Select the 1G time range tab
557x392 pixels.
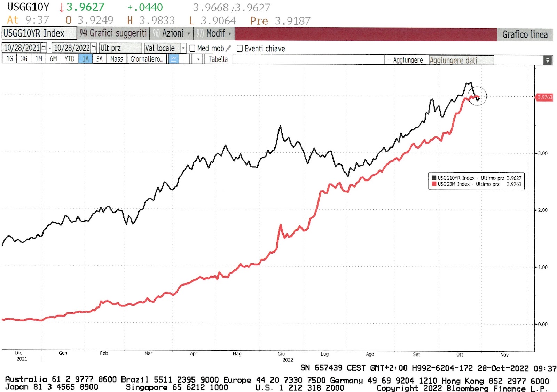tap(9, 59)
